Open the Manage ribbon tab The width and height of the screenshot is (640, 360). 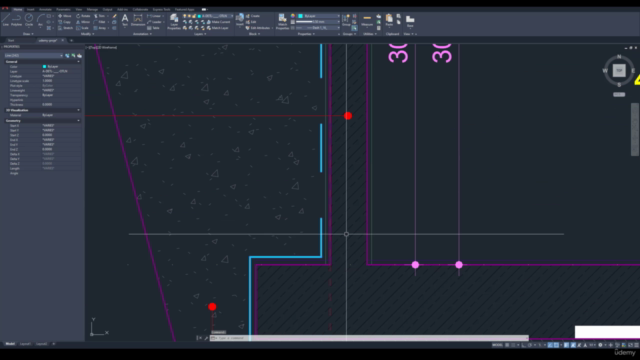coord(92,9)
